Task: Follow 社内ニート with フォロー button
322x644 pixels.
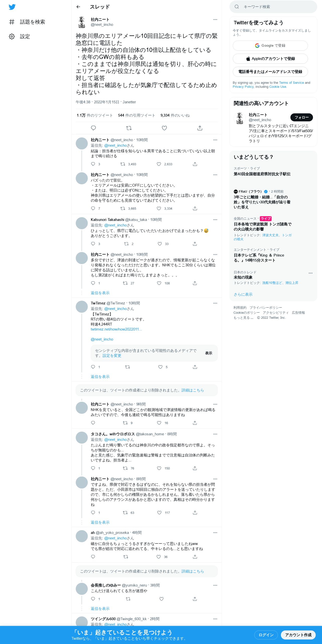Action: tap(301, 117)
